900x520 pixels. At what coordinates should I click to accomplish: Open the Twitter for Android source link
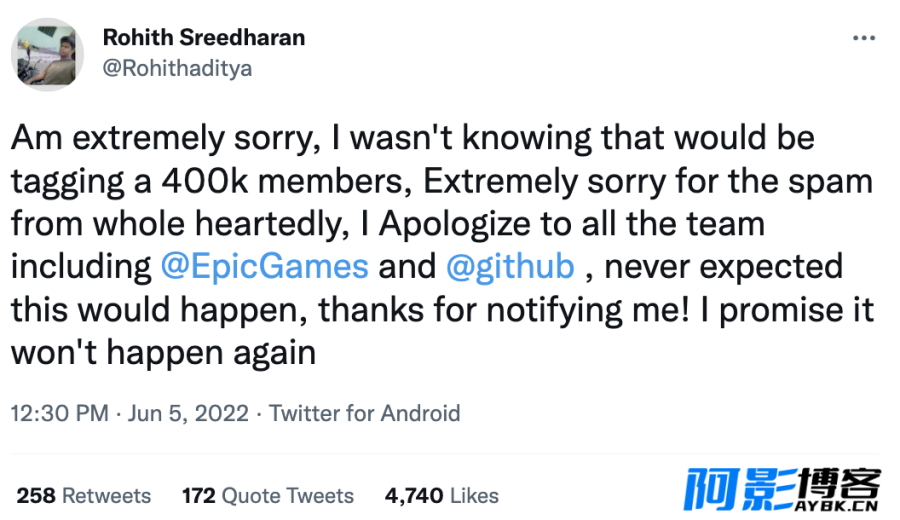pyautogui.click(x=364, y=413)
